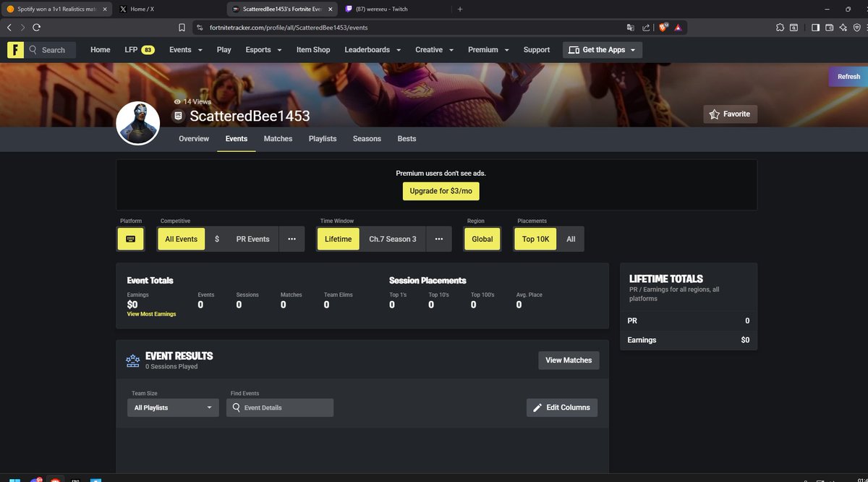
Task: Switch to the Overview profile tab
Action: [x=194, y=138]
